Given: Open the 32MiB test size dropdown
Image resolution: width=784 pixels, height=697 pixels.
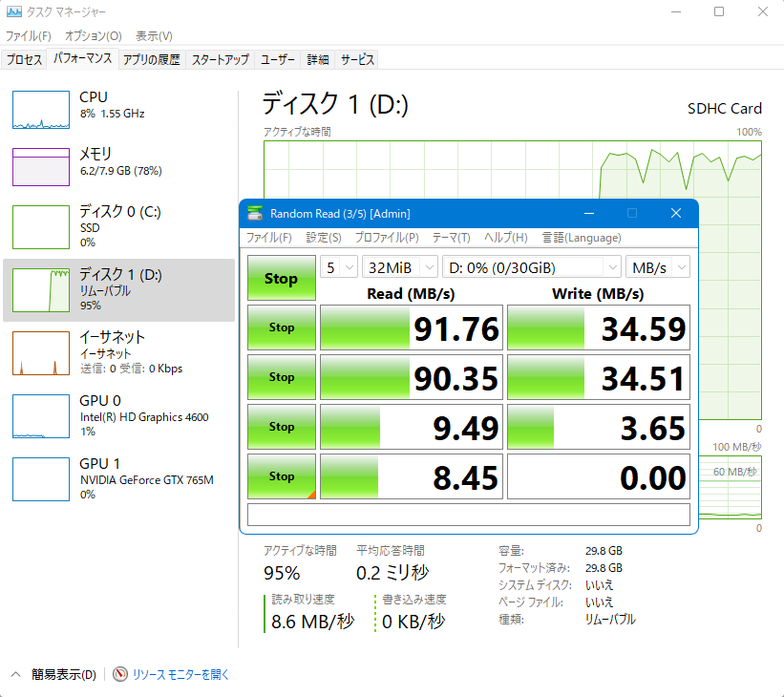Looking at the screenshot, I should (x=400, y=267).
